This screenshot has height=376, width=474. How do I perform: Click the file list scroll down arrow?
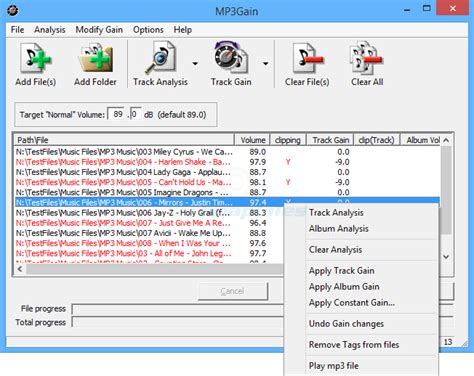[x=446, y=257]
